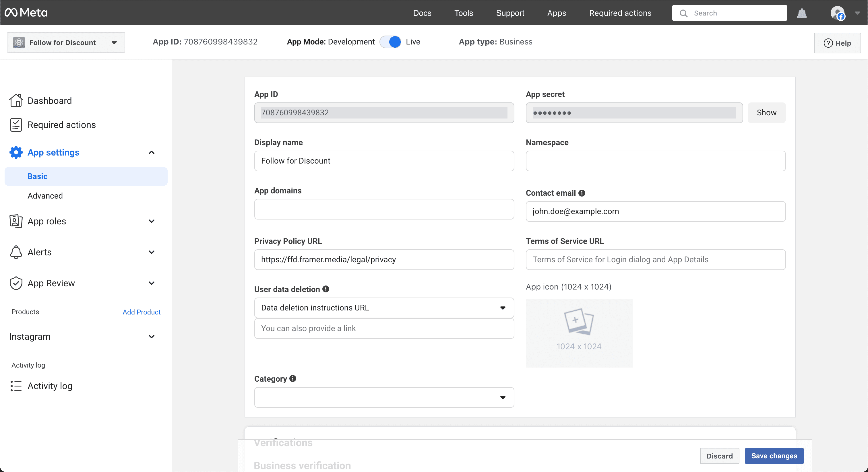Open Required actions in top bar
The image size is (868, 472).
[620, 13]
